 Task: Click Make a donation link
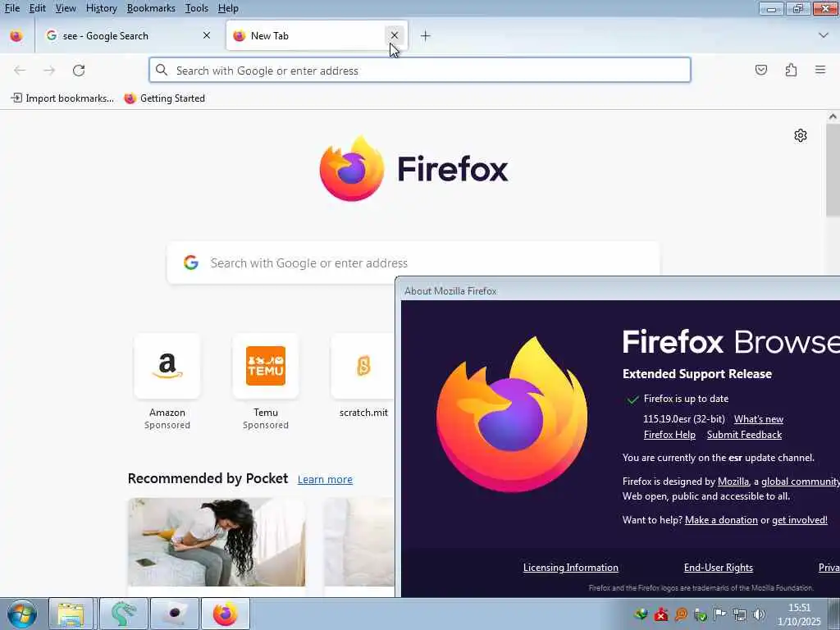(721, 519)
